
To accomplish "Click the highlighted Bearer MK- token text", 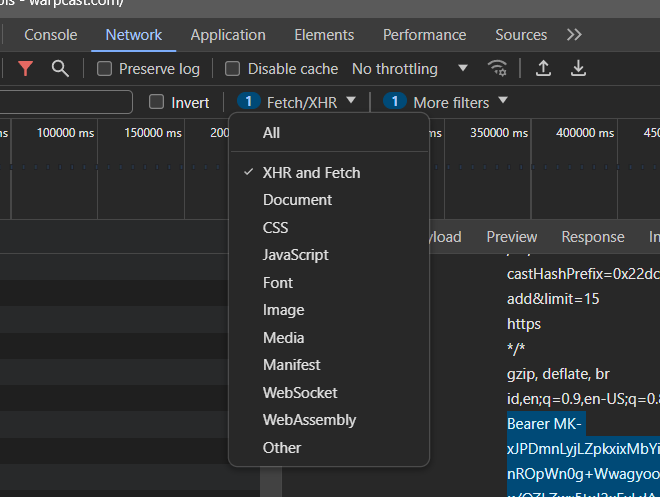I will (544, 424).
